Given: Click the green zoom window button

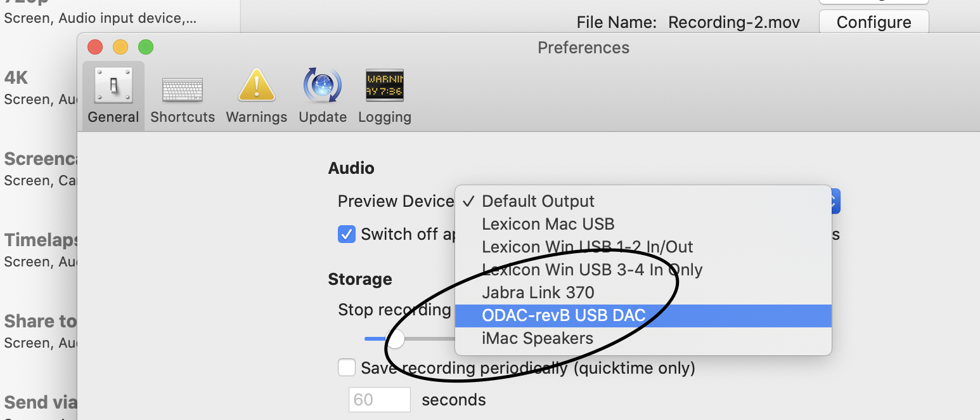Looking at the screenshot, I should [x=146, y=47].
